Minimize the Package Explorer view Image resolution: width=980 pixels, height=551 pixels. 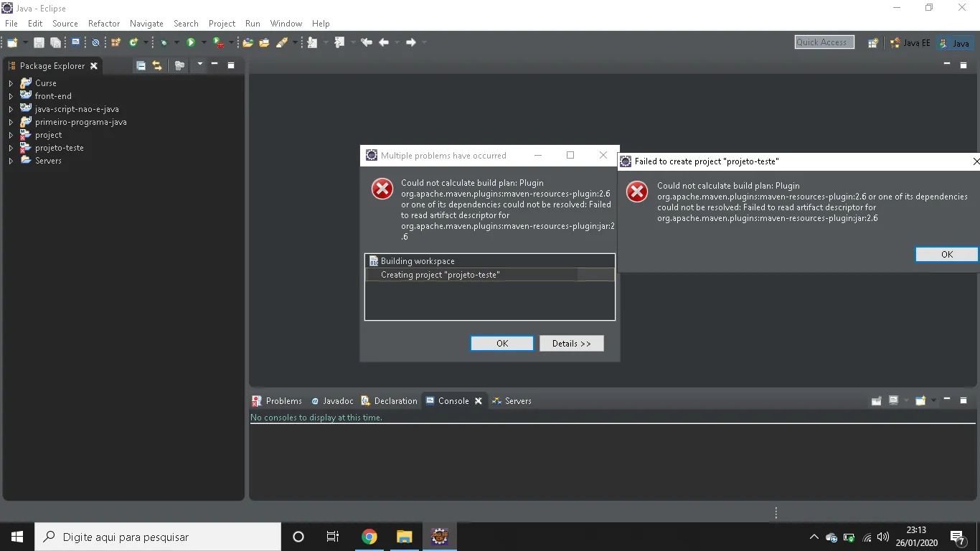pos(215,65)
